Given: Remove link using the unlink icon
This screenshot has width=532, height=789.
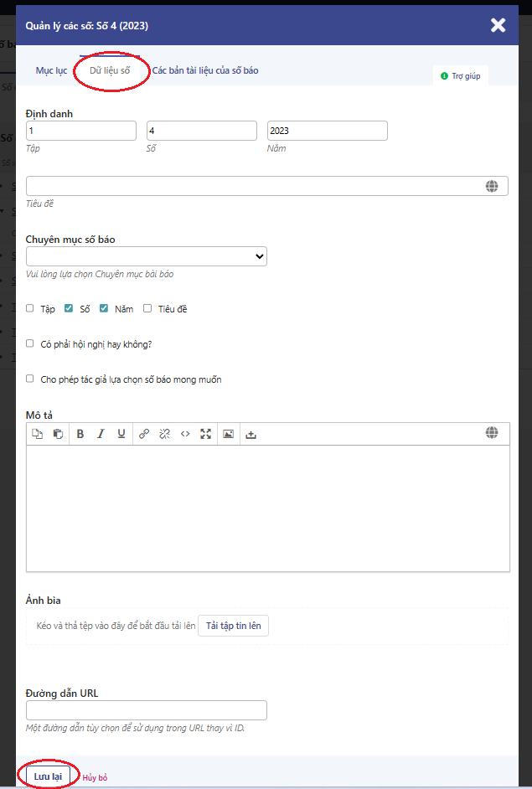Looking at the screenshot, I should click(x=165, y=434).
